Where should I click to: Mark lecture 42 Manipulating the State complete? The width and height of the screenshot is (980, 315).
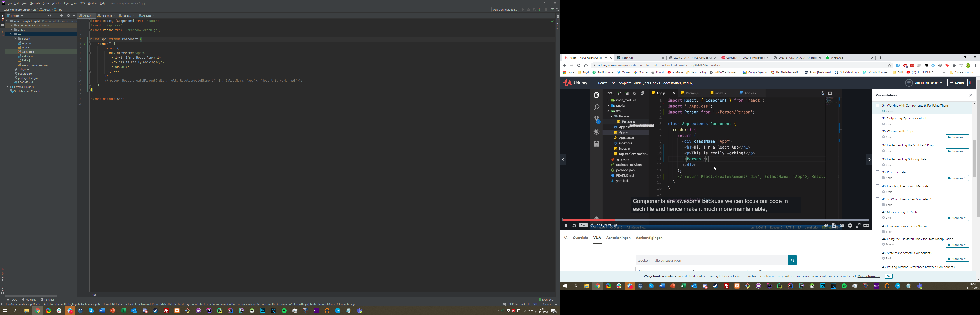click(877, 212)
